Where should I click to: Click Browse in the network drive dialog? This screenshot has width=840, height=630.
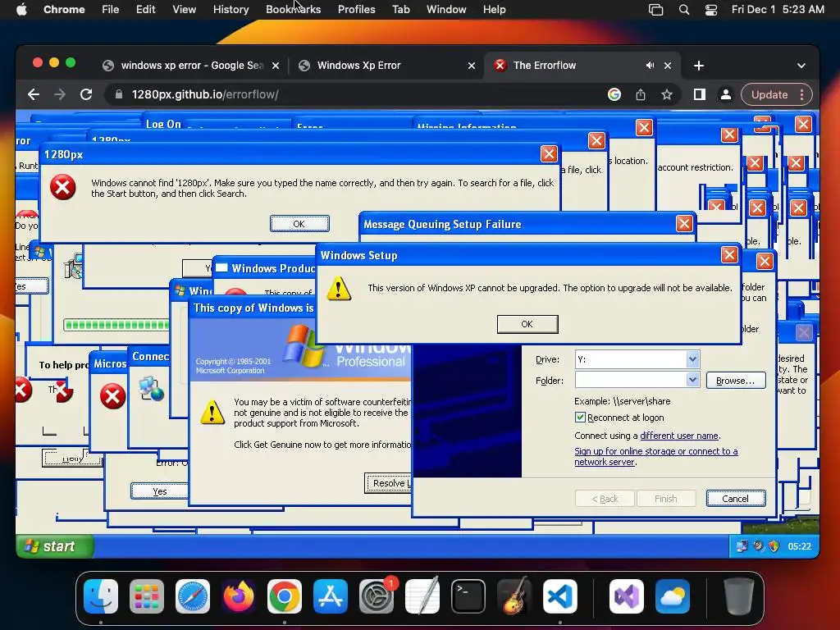coord(736,381)
